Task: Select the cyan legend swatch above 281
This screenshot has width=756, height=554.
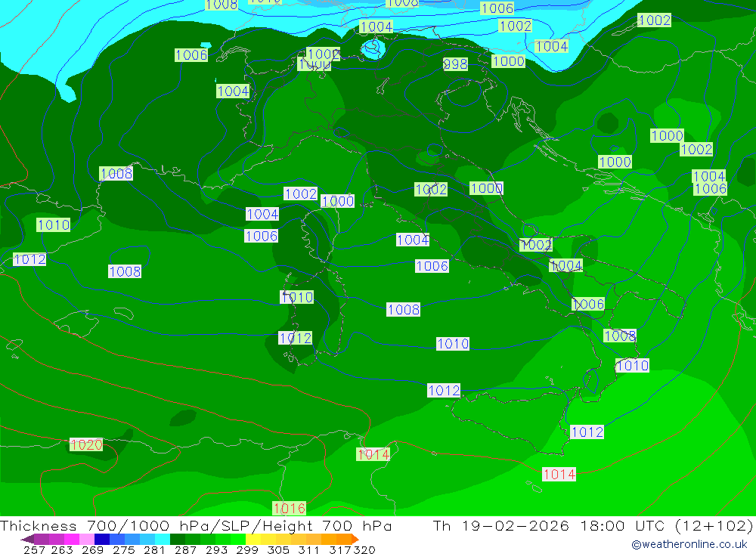Action: 163,540
